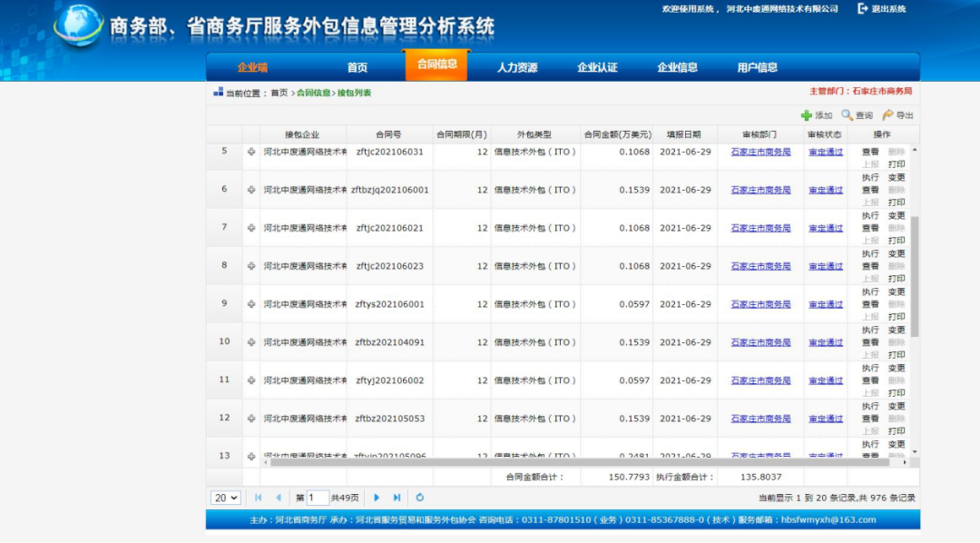Click the 查询 magnifier search icon
Screen dimensions: 980x543
[x=847, y=115]
